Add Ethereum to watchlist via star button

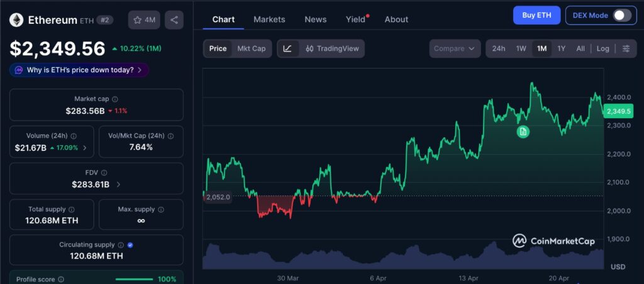[144, 19]
